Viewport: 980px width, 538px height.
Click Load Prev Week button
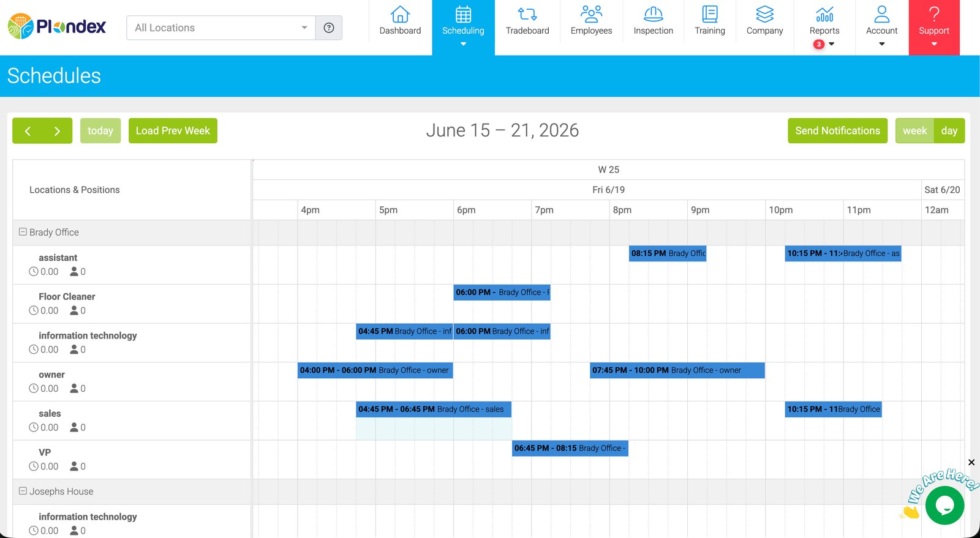click(173, 131)
